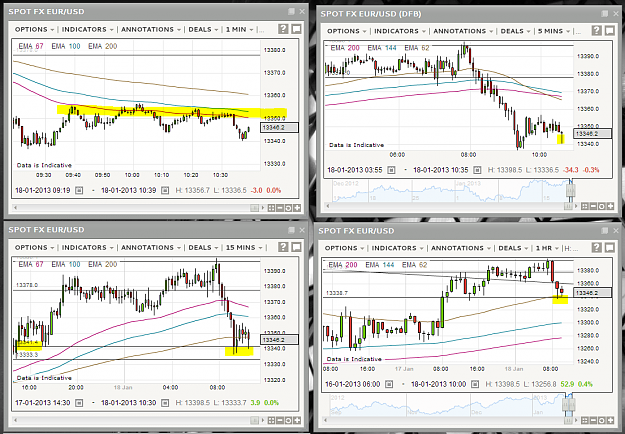Viewport: 625px width, 434px height.
Task: Expand the 5 MINS timeframe dropdown
Action: coord(554,31)
